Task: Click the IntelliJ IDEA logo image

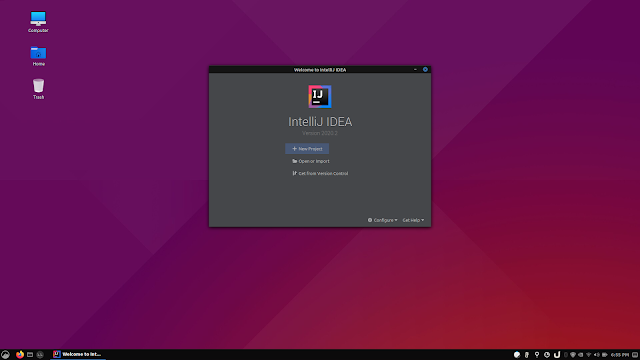Action: coord(320,97)
